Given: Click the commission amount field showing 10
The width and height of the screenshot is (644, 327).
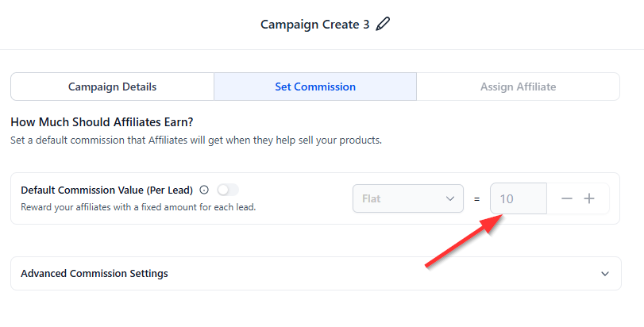Looking at the screenshot, I should 518,198.
